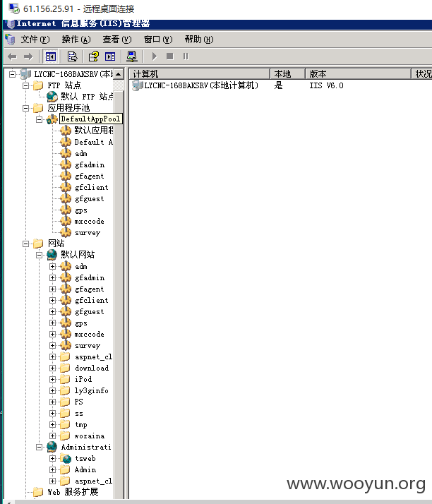Select gfagent gear icon in DefaultAppPool
The height and width of the screenshot is (504, 432).
(x=66, y=176)
